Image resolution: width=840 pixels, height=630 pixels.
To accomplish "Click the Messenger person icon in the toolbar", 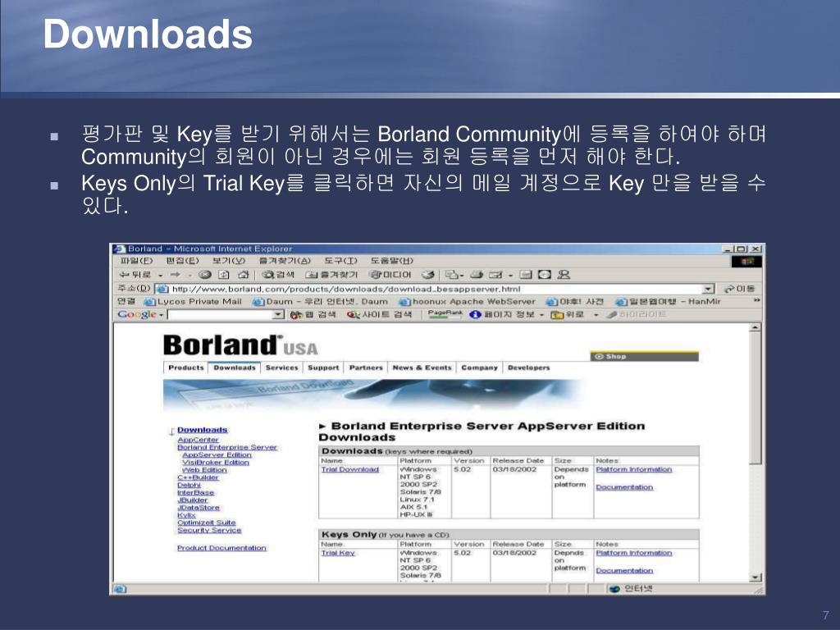I will coord(564,275).
